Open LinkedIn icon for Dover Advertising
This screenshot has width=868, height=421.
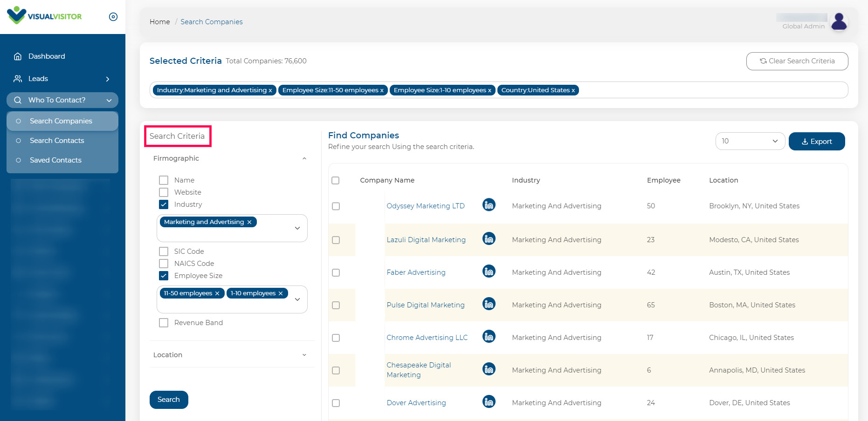489,402
